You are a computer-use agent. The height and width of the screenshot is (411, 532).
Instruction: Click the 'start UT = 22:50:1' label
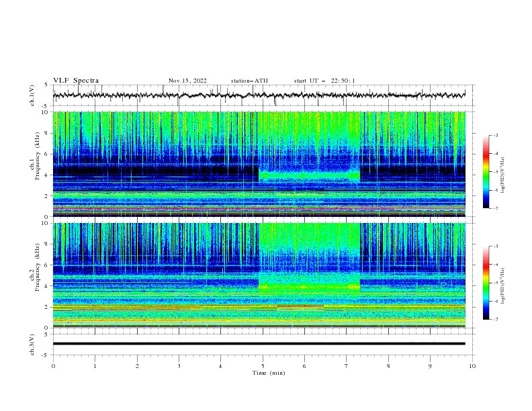point(324,81)
